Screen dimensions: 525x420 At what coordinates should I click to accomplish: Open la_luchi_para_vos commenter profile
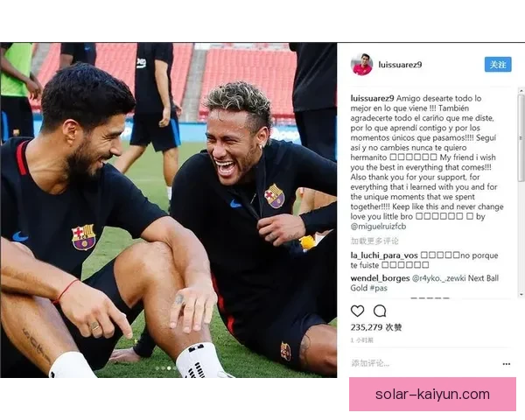click(384, 255)
